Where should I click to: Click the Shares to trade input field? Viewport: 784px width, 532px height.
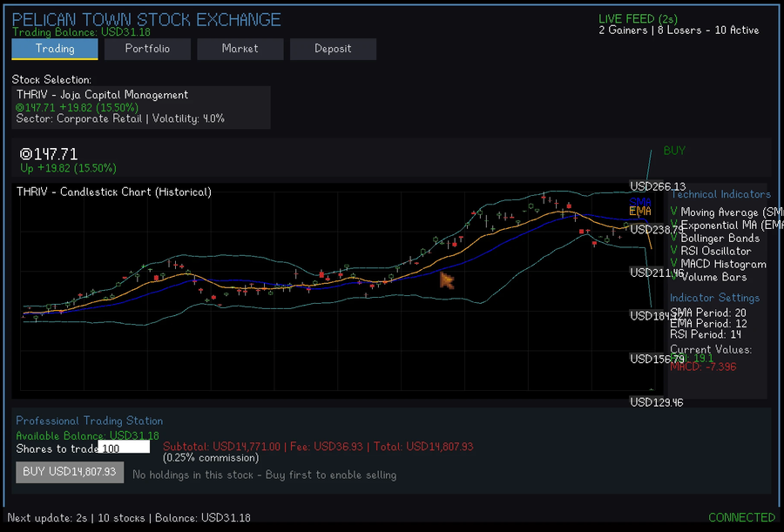(124, 447)
